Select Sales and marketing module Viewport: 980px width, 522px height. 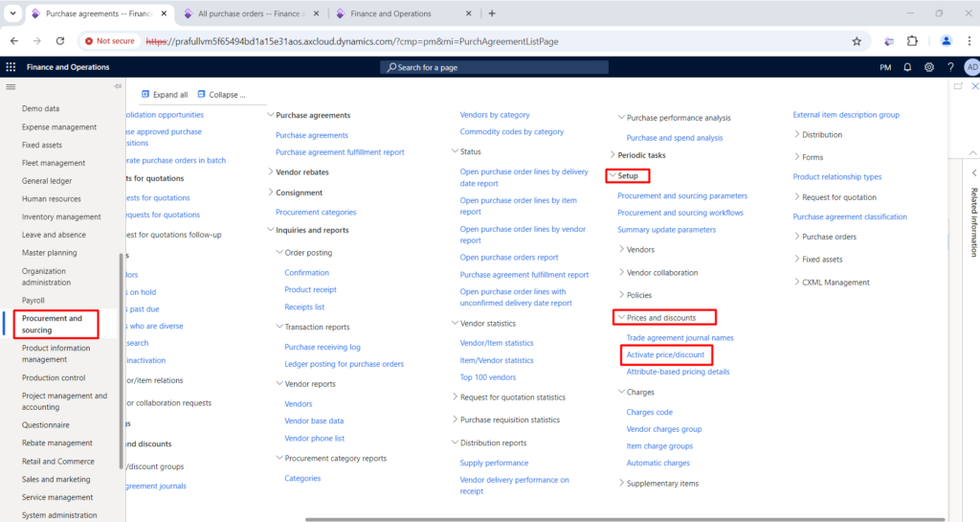point(56,479)
